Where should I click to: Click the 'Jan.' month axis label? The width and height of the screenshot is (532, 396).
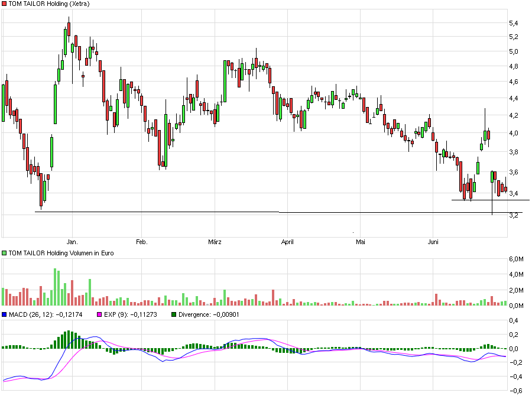(72, 242)
